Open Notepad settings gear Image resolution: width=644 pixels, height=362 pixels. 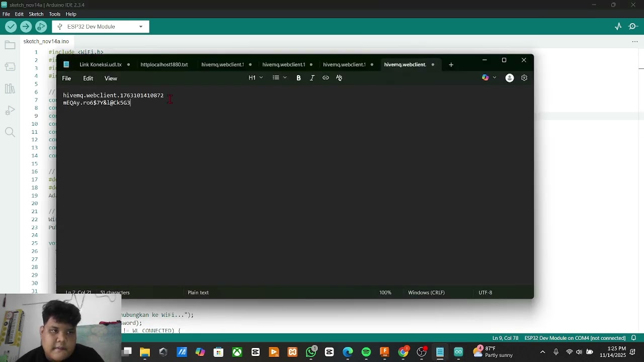pyautogui.click(x=524, y=78)
